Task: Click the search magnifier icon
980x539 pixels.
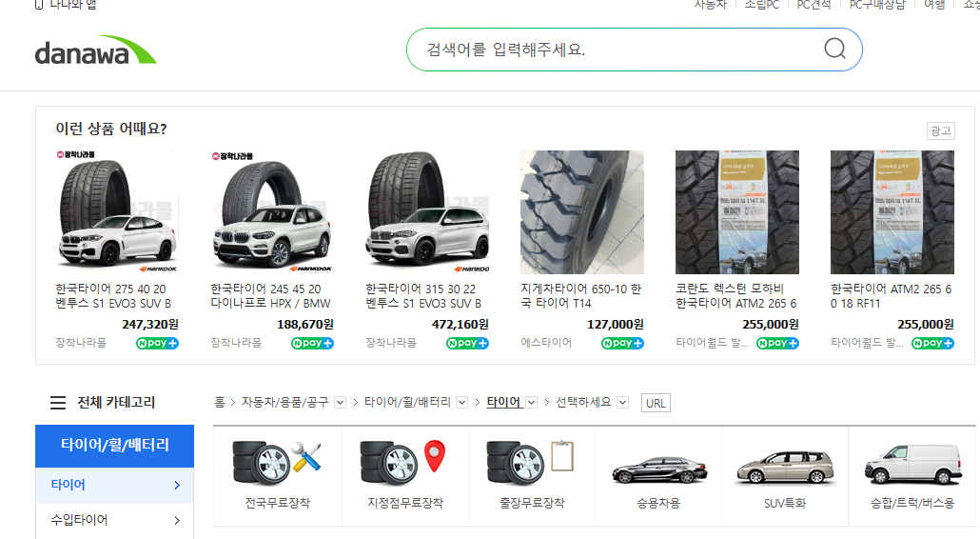Action: pyautogui.click(x=834, y=49)
